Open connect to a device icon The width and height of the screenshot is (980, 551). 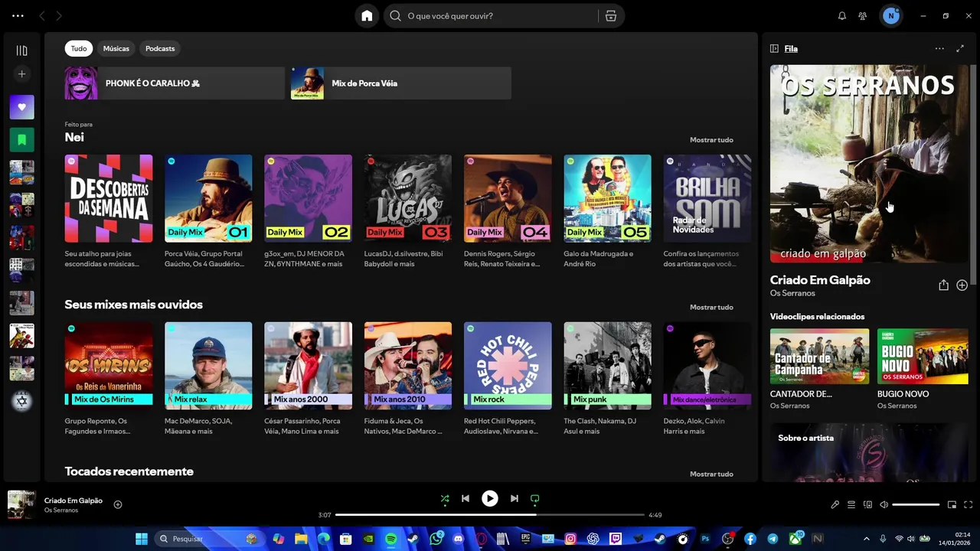click(867, 504)
